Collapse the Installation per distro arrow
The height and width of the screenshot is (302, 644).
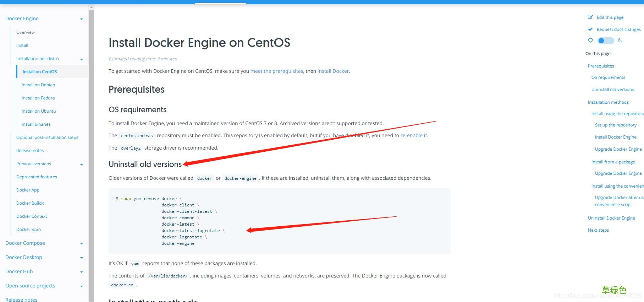coord(82,59)
